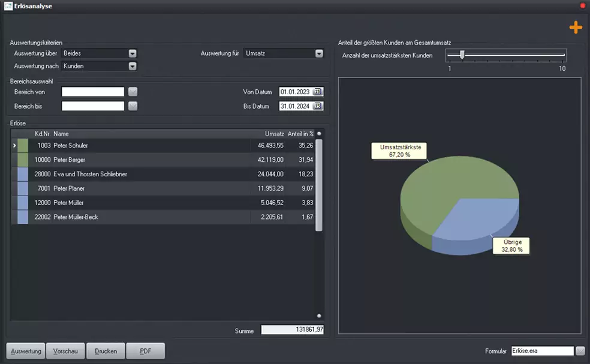Click the PDF export button
This screenshot has height=364, width=590.
(x=146, y=351)
